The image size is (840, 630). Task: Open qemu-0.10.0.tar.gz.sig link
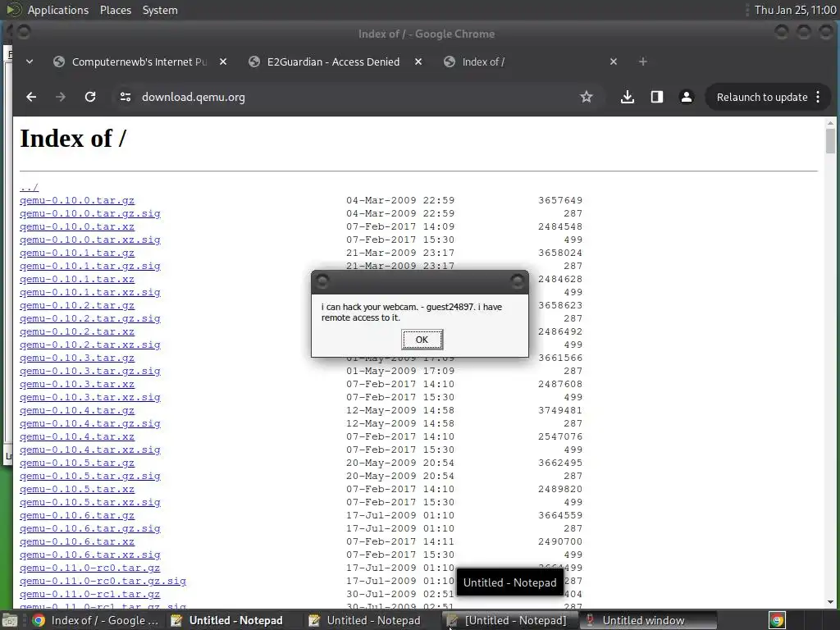(x=90, y=213)
